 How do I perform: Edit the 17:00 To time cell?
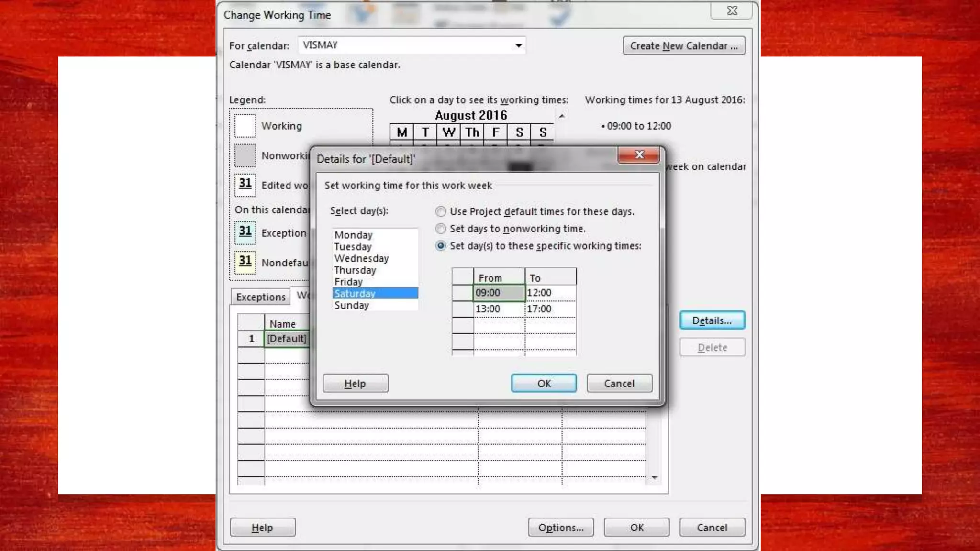pyautogui.click(x=550, y=309)
